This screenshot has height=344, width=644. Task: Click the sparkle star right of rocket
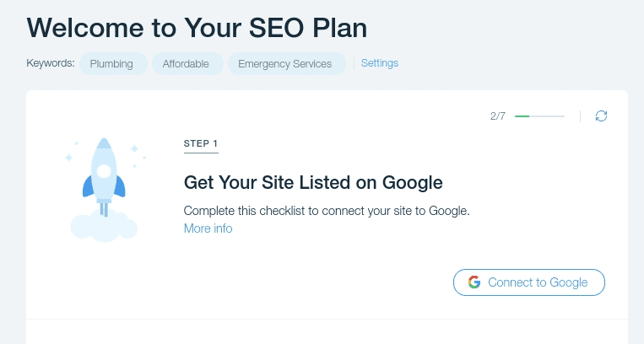point(134,148)
